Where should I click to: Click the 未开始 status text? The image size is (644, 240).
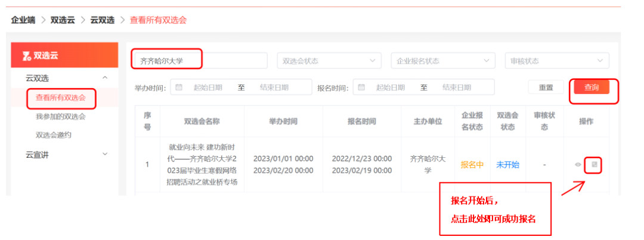507,165
